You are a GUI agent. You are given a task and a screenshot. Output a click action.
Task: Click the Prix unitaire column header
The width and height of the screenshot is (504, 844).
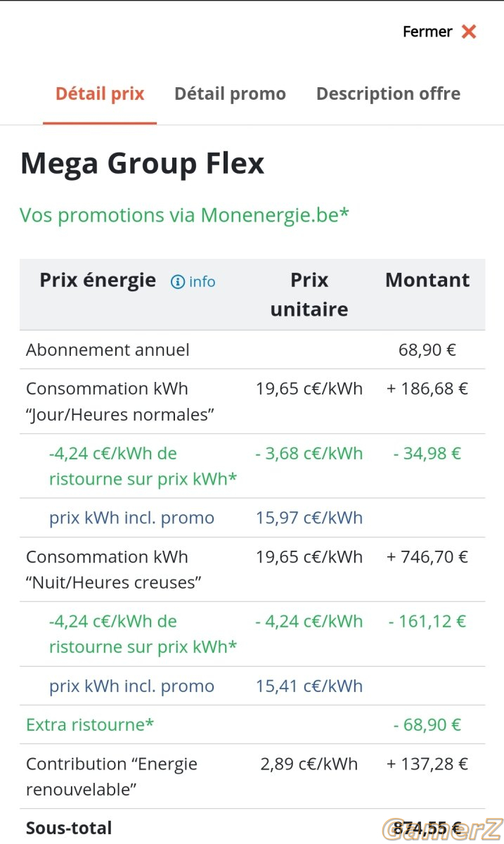pos(309,295)
